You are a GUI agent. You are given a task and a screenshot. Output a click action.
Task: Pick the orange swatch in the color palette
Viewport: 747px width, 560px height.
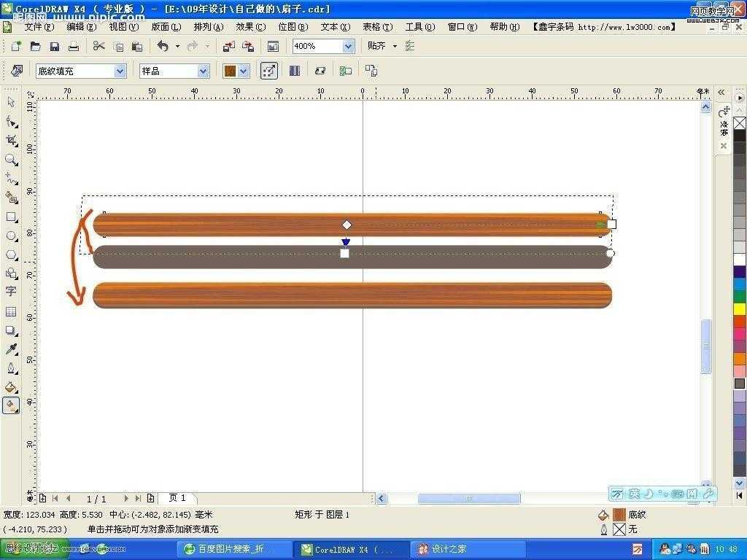pos(740,359)
